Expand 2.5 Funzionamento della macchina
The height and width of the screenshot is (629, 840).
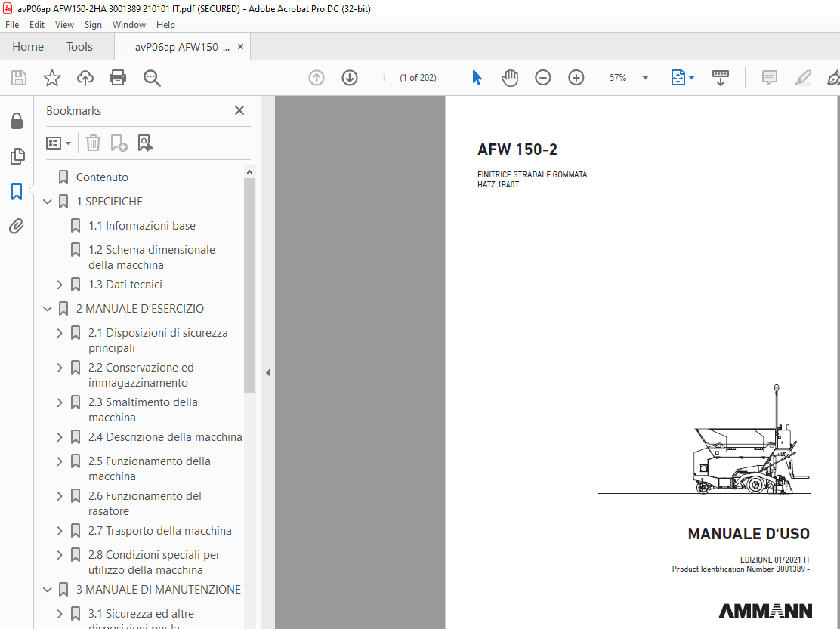(60, 461)
